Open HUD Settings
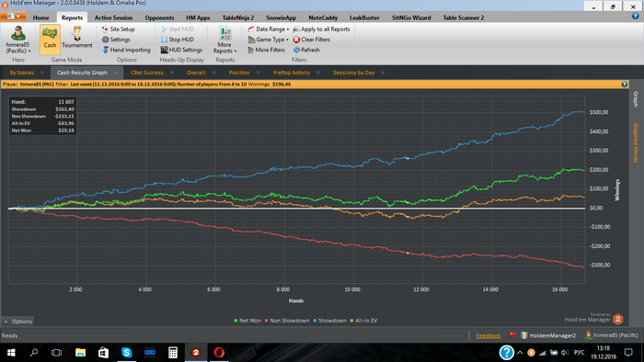 pyautogui.click(x=181, y=50)
